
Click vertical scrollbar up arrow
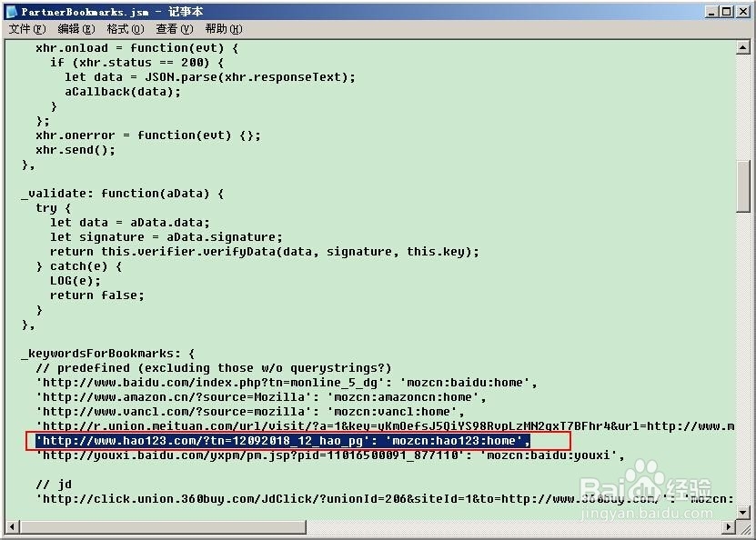coord(742,47)
